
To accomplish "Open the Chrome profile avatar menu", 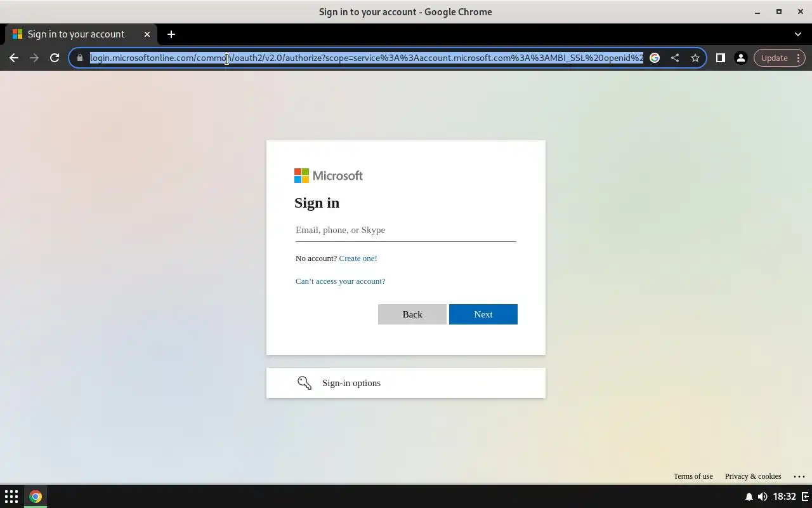I will tap(740, 58).
